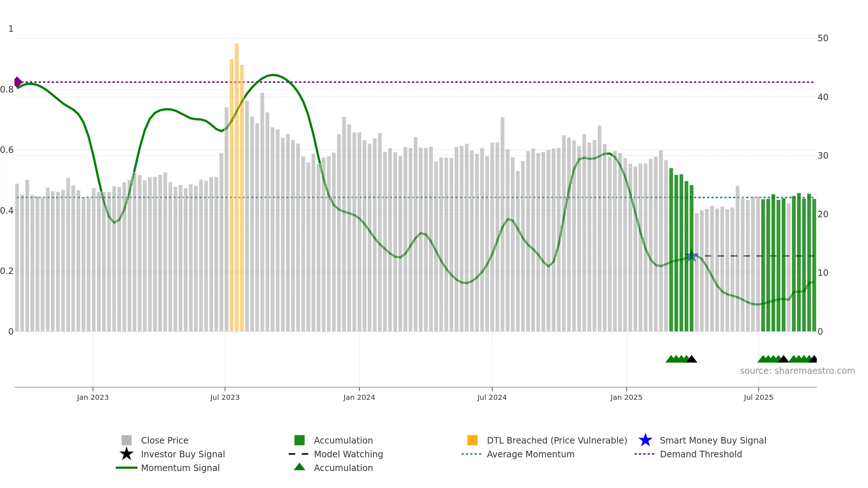Click the gray Close Price legend square
Screen dimensions: 868x488
[x=127, y=440]
